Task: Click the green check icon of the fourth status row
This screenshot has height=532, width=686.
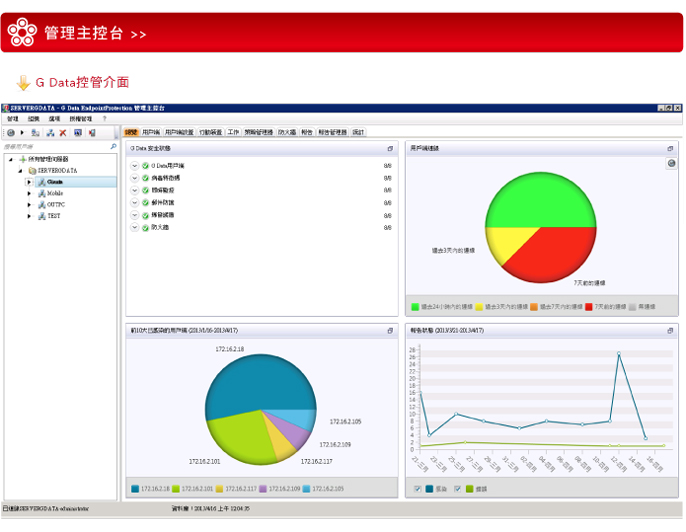Action: click(x=146, y=203)
